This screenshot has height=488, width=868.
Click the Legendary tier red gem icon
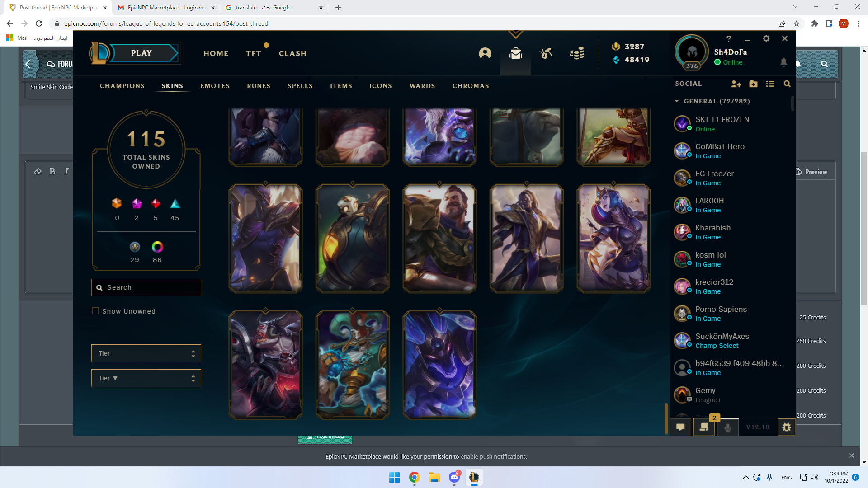(x=156, y=203)
